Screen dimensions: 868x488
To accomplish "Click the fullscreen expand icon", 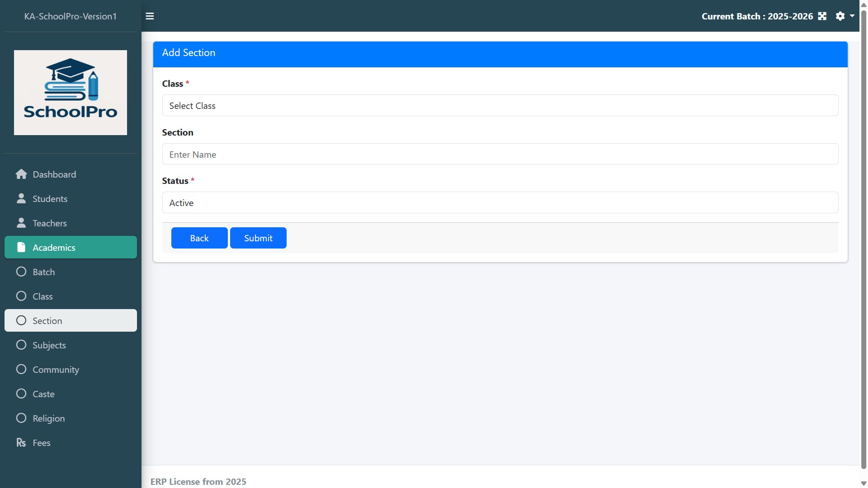I will pos(822,16).
